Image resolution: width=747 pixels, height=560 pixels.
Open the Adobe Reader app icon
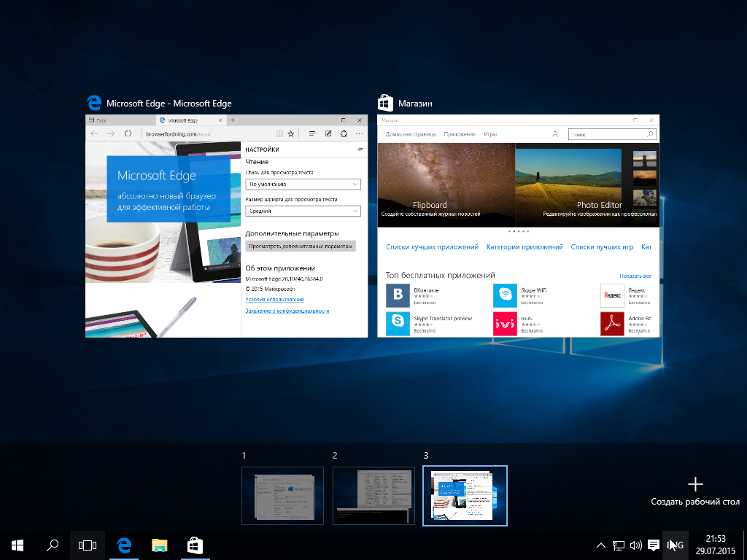612,324
